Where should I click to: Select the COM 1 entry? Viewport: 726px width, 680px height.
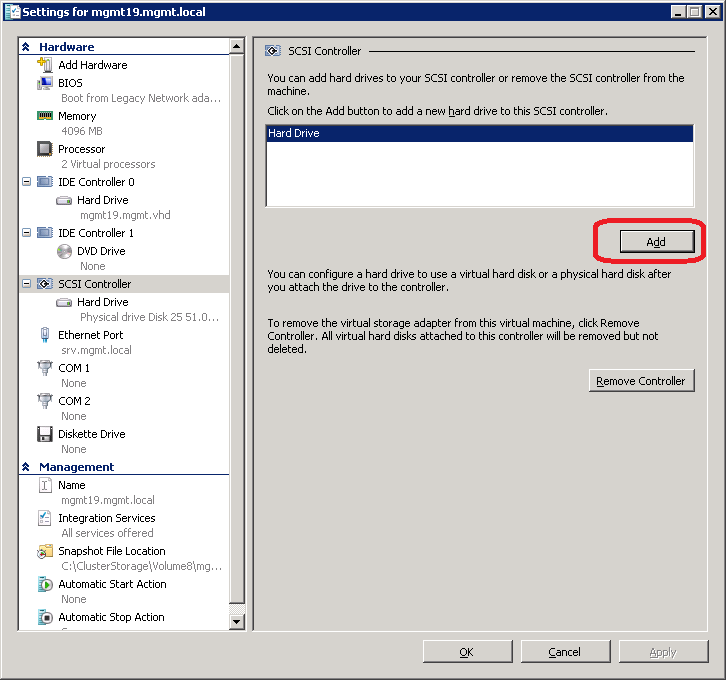[x=74, y=368]
